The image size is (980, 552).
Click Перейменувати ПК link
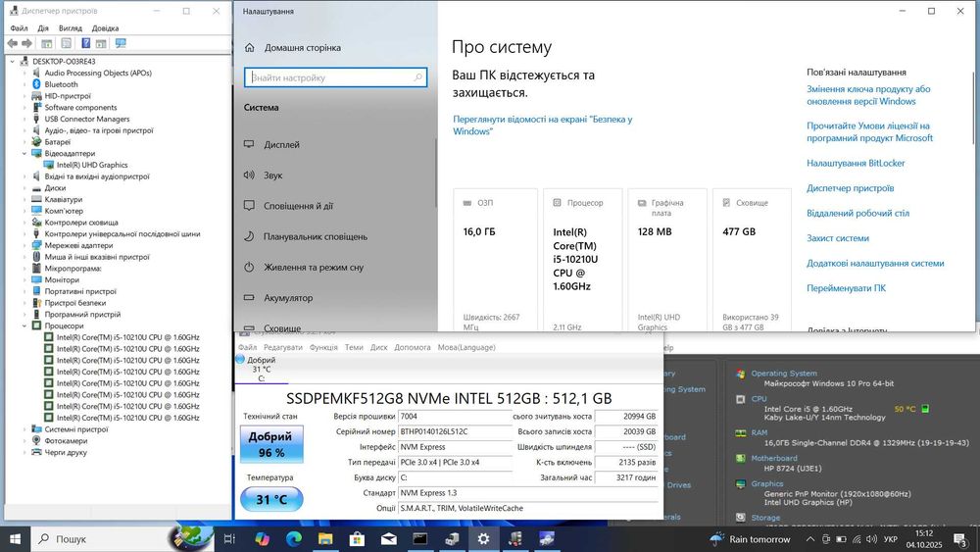coord(846,288)
